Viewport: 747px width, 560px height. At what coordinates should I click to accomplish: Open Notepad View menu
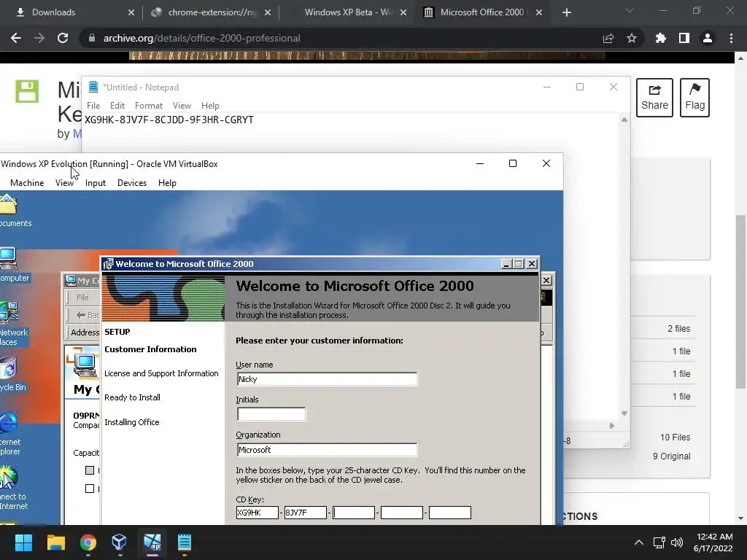point(182,106)
